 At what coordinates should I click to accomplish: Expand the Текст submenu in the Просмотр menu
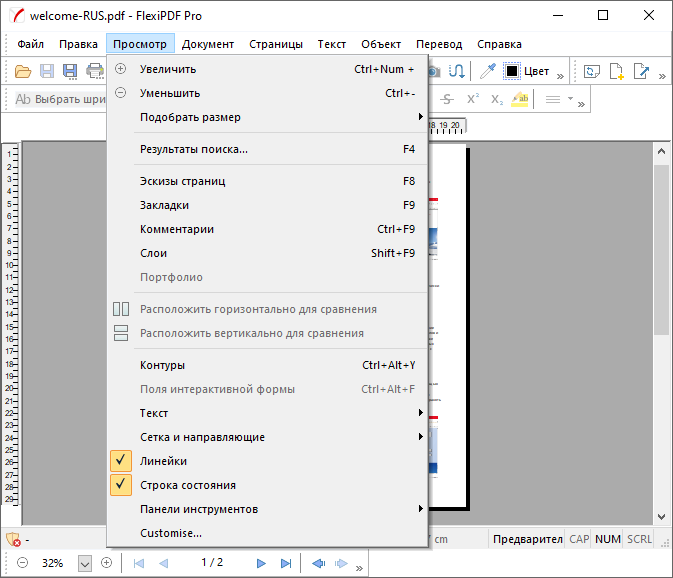click(268, 413)
